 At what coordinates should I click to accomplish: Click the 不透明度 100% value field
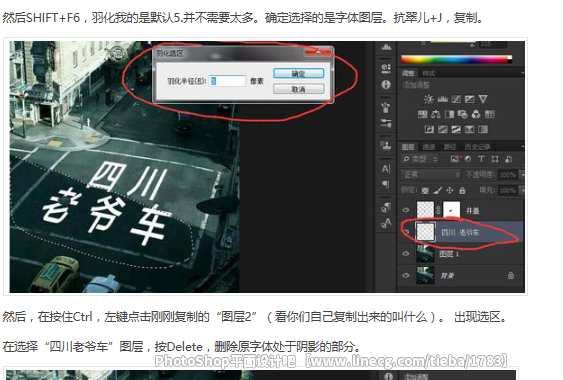(508, 175)
